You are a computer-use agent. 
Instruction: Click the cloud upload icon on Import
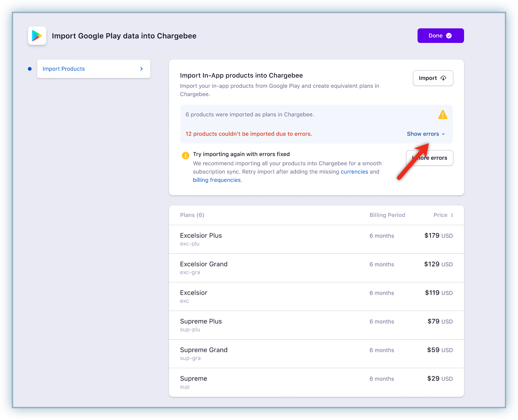pos(443,78)
